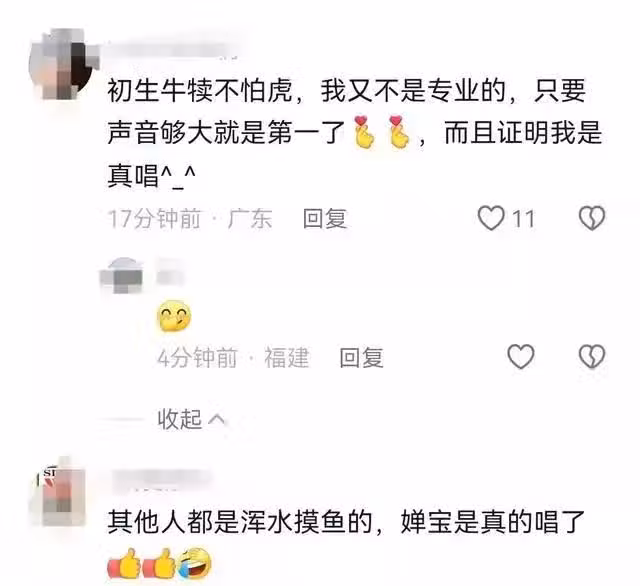Dislike the 广东 comment with broken heart

click(x=592, y=218)
